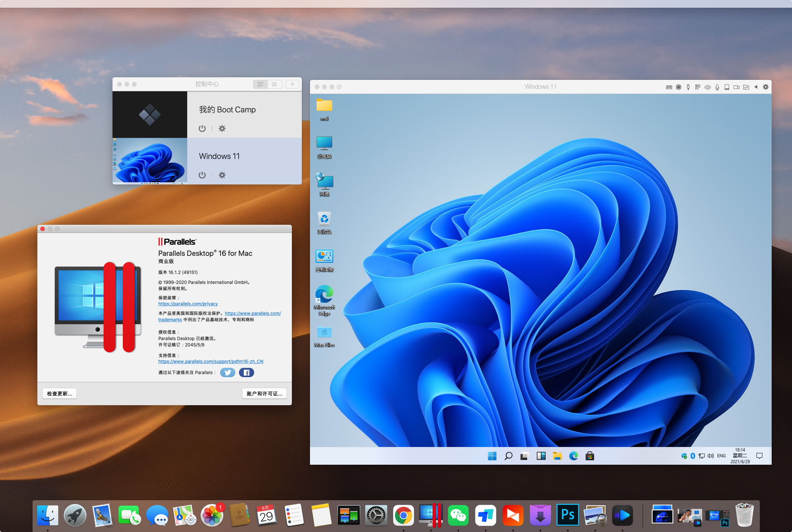Click Facebook follow icon in About window
Screen dimensions: 792x532
click(x=246, y=373)
